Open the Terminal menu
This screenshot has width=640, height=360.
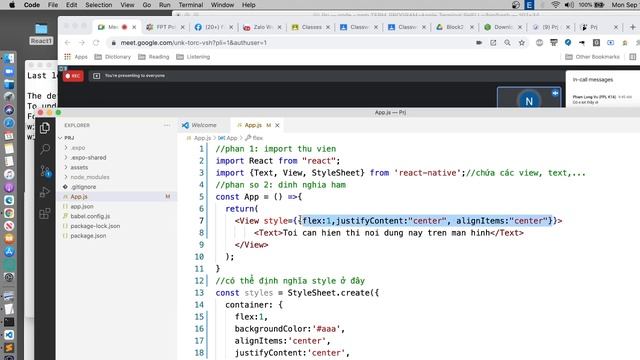click(x=191, y=5)
